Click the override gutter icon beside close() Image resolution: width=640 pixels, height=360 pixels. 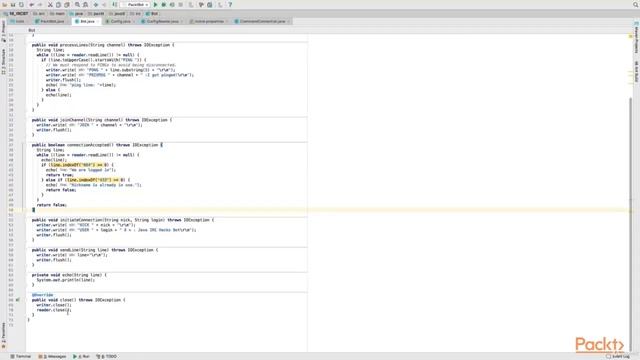coord(18,300)
